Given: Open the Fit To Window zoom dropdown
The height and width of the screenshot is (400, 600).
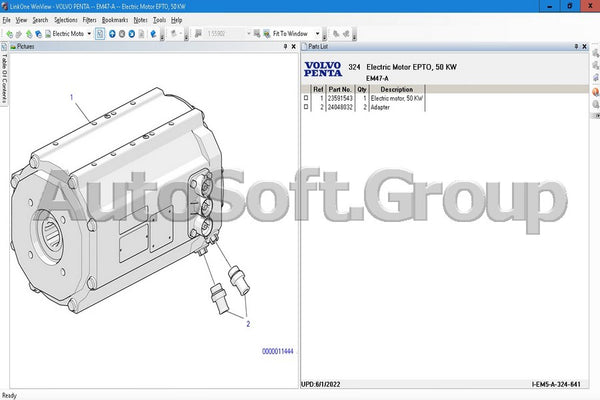Looking at the screenshot, I should [317, 34].
